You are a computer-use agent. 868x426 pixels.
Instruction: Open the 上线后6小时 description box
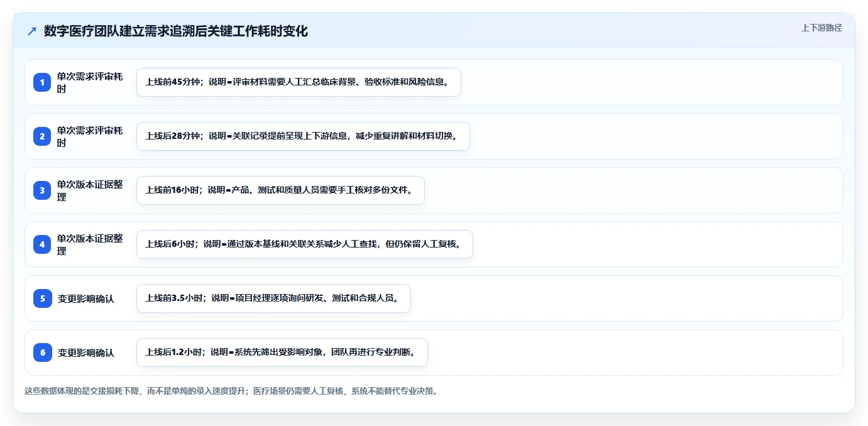[x=304, y=244]
